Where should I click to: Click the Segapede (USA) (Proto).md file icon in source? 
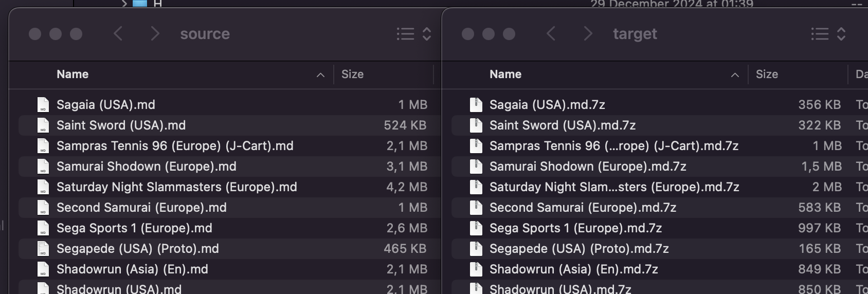43,249
